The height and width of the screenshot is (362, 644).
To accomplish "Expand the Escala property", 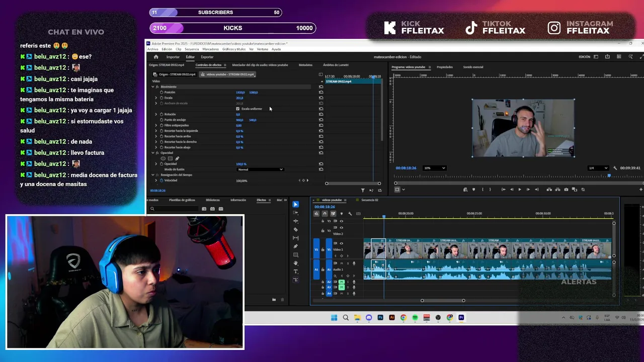I will (x=156, y=98).
